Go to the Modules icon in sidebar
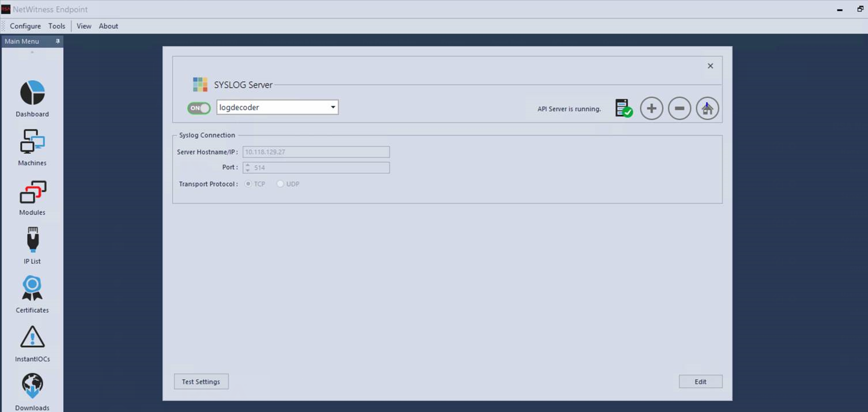The width and height of the screenshot is (868, 412). pyautogui.click(x=32, y=192)
